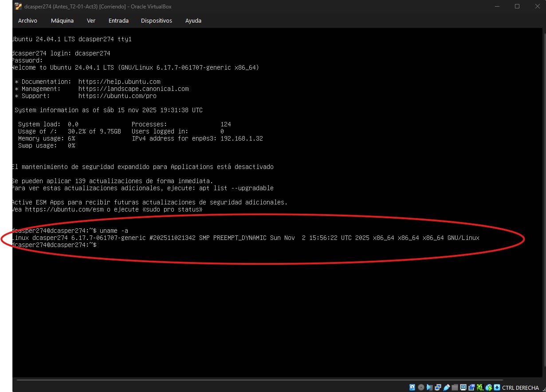The height and width of the screenshot is (392, 546).
Task: Click the network adapters status icon
Action: click(x=438, y=387)
